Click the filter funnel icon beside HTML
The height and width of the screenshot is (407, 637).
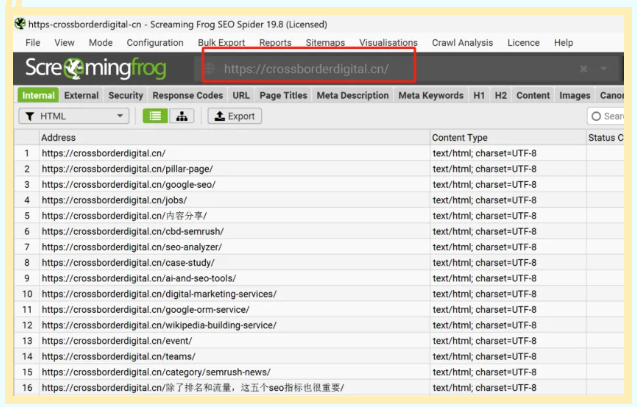pos(30,117)
